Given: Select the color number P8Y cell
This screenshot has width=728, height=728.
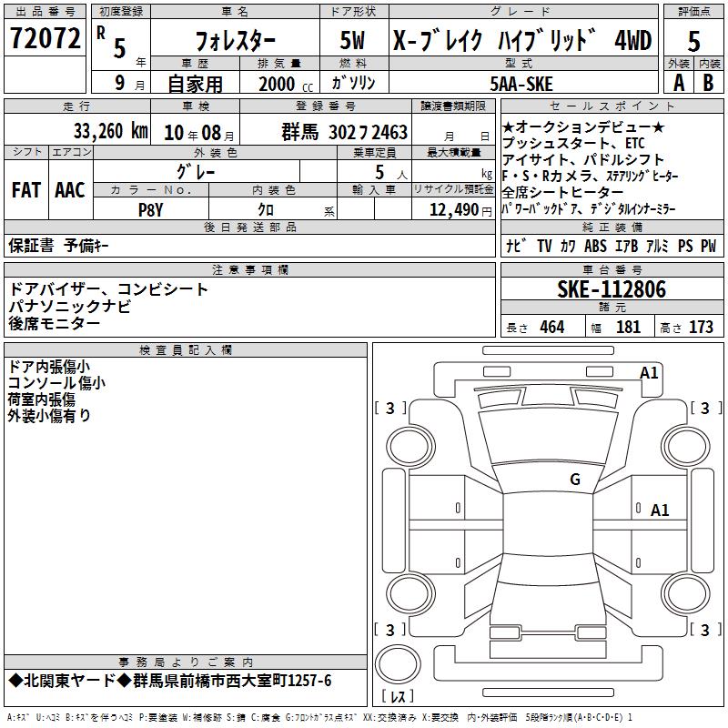Looking at the screenshot, I should tap(151, 209).
